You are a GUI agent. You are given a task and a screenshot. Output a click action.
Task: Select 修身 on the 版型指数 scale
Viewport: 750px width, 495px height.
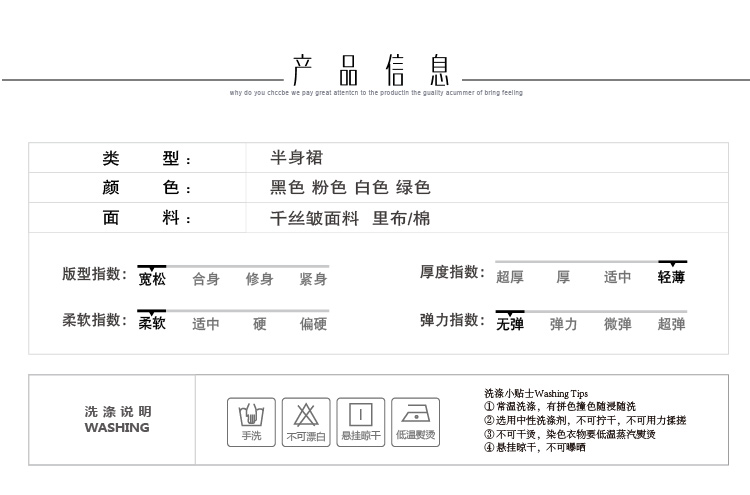260,279
